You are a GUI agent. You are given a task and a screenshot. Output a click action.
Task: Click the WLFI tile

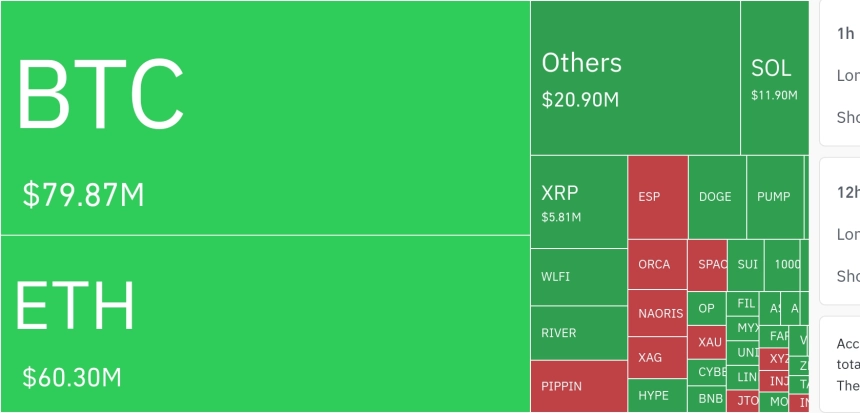click(579, 277)
